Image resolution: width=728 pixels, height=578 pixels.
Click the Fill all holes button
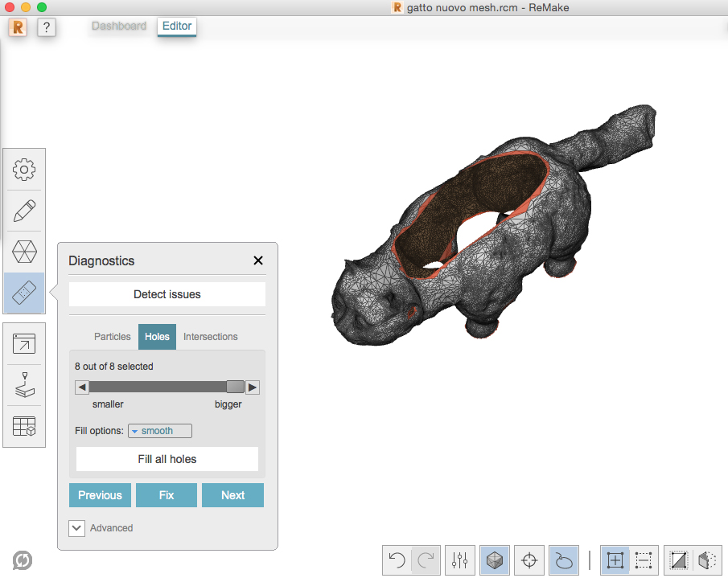point(167,459)
